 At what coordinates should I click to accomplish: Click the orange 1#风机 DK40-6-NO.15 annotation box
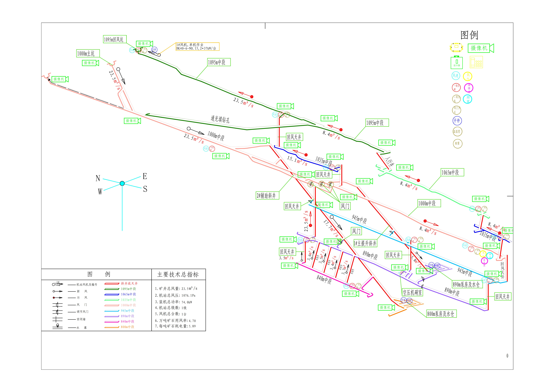(x=197, y=47)
